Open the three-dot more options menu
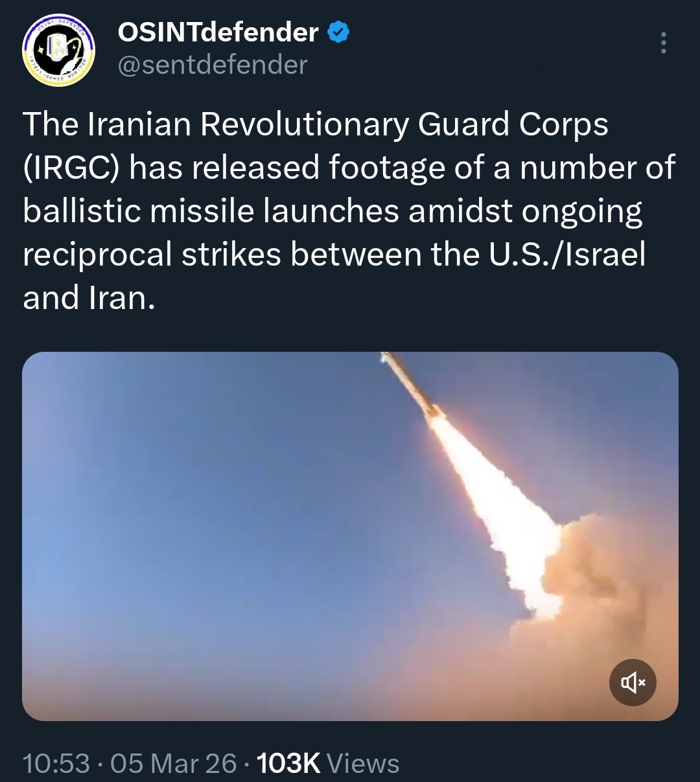The width and height of the screenshot is (700, 782). [662, 43]
